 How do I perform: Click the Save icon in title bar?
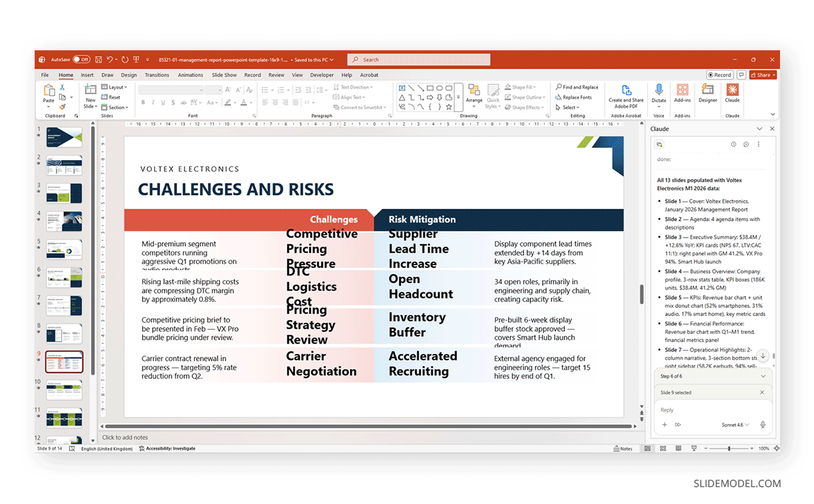pyautogui.click(x=98, y=60)
